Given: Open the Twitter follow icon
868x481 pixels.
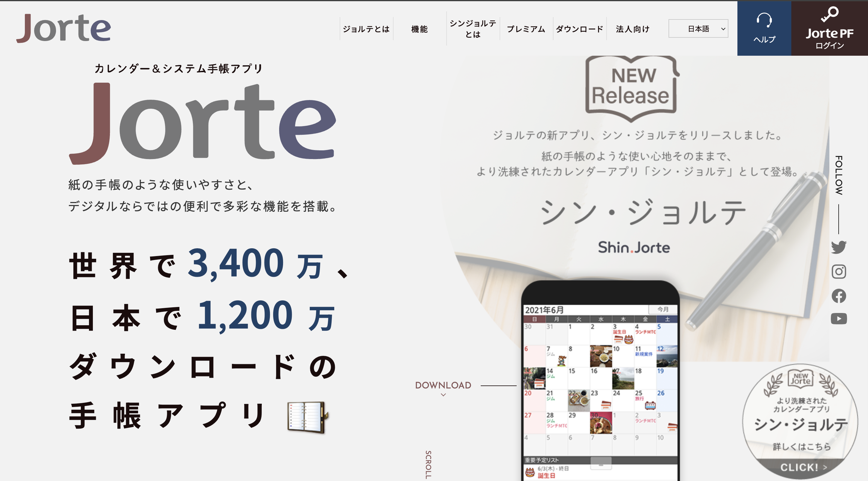Looking at the screenshot, I should (x=839, y=247).
